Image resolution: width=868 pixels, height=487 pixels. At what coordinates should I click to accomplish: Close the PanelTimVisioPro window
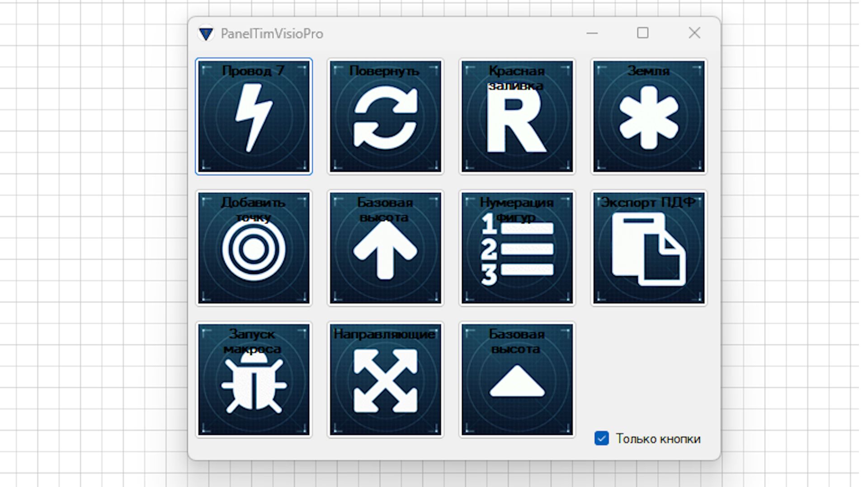click(694, 33)
